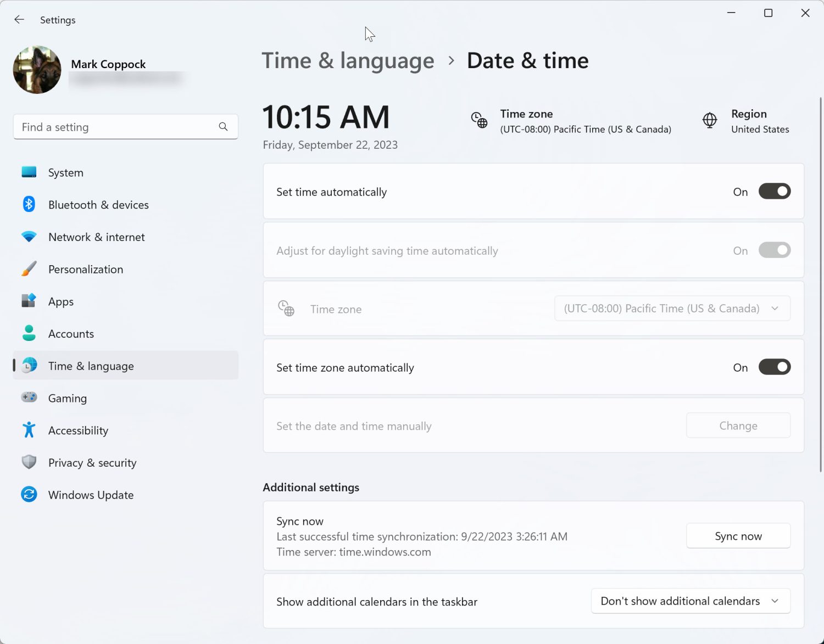The width and height of the screenshot is (824, 644).
Task: Toggle Set time automatically switch
Action: click(x=775, y=192)
